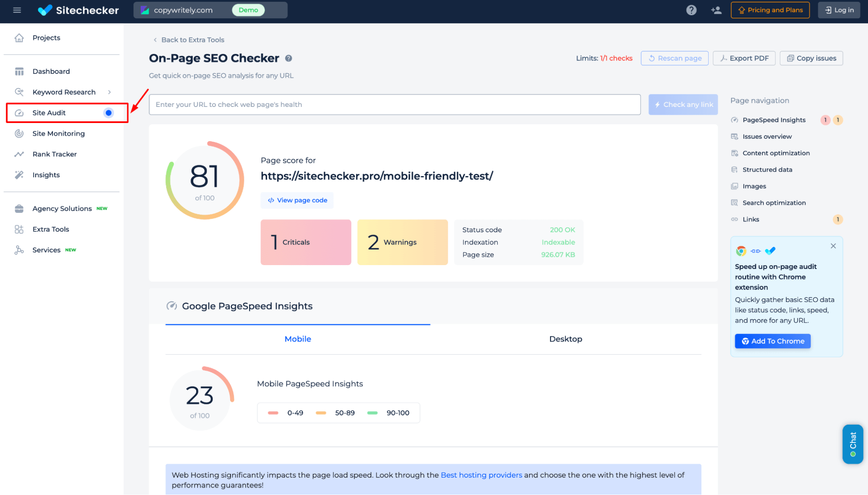
Task: Click the Images navigation icon
Action: (x=734, y=186)
